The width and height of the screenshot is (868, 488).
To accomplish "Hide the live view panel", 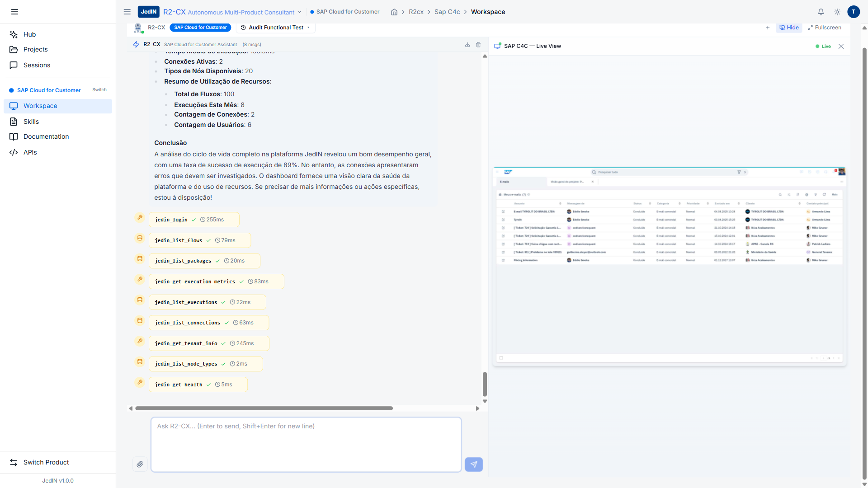I will pos(789,28).
